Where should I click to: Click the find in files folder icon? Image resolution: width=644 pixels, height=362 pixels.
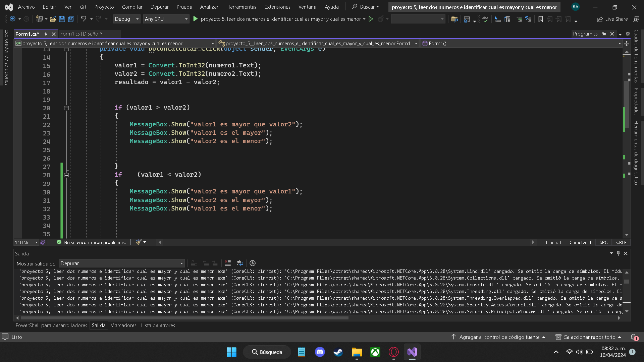(x=454, y=19)
